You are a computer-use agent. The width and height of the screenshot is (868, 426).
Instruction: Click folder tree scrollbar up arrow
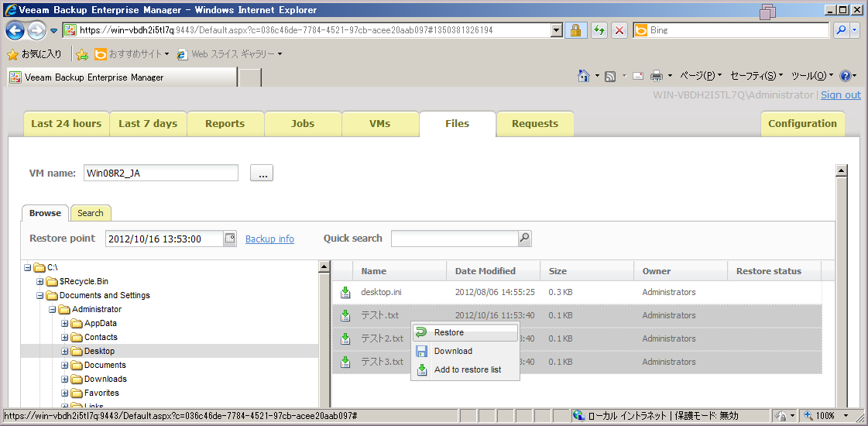point(324,267)
